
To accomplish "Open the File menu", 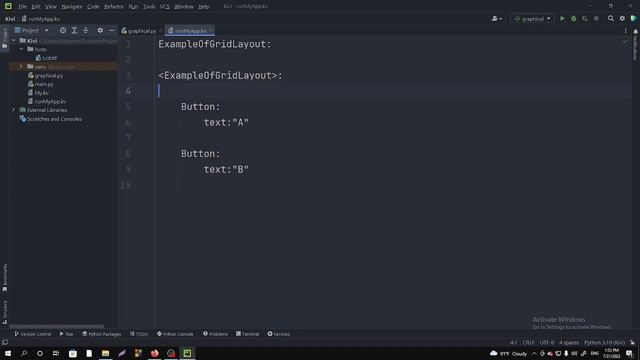I will click(22, 7).
